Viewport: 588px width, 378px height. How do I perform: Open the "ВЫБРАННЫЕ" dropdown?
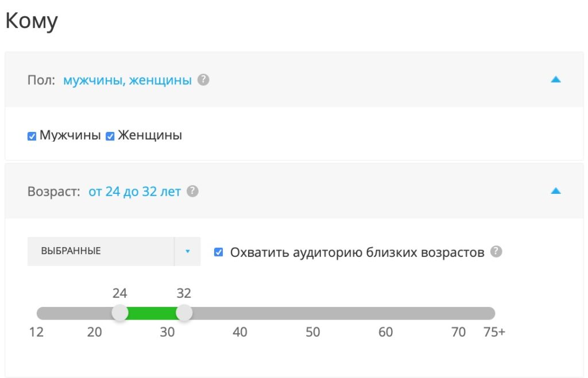103,251
